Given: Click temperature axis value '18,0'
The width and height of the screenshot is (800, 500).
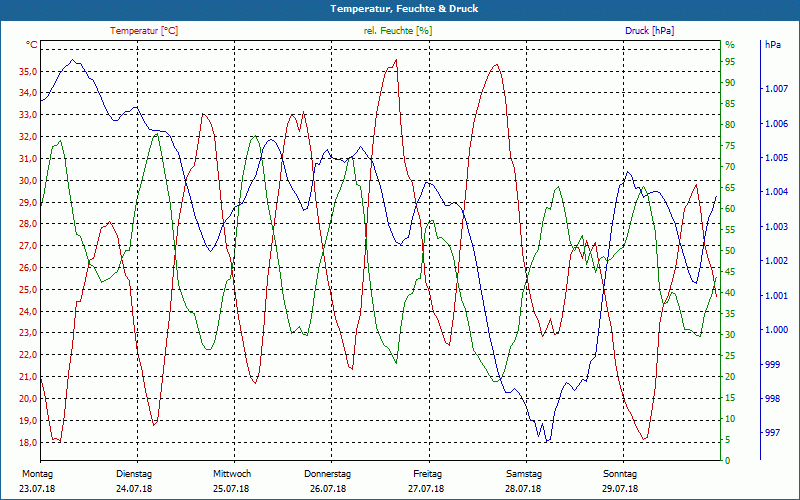Looking at the screenshot, I should click(x=28, y=442).
